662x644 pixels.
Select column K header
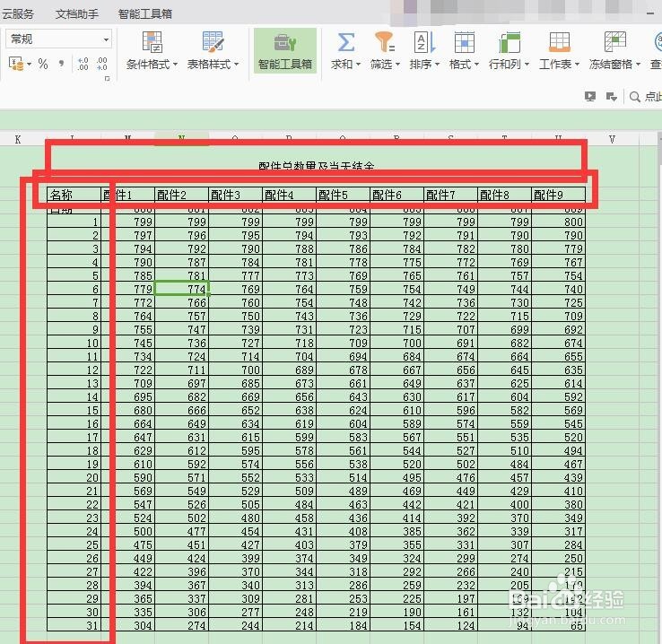click(x=18, y=139)
